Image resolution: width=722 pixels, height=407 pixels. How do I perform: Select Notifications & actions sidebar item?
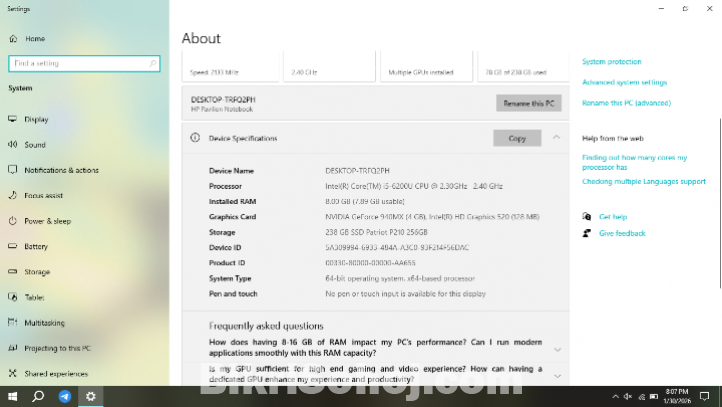click(x=61, y=170)
